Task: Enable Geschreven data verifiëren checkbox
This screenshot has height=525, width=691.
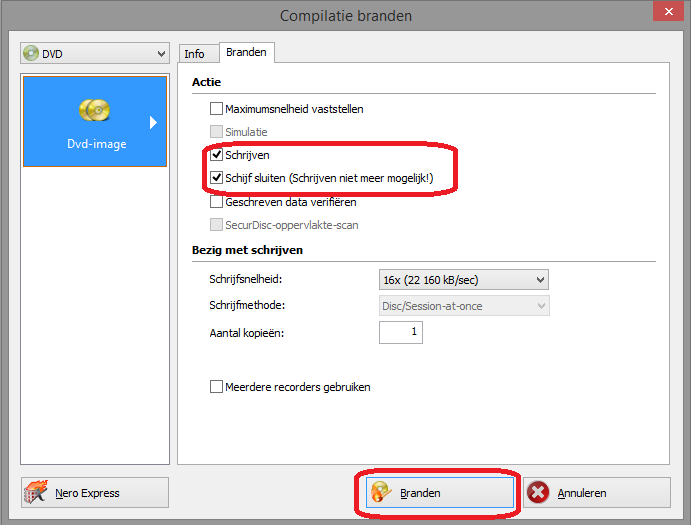Action: pyautogui.click(x=216, y=201)
